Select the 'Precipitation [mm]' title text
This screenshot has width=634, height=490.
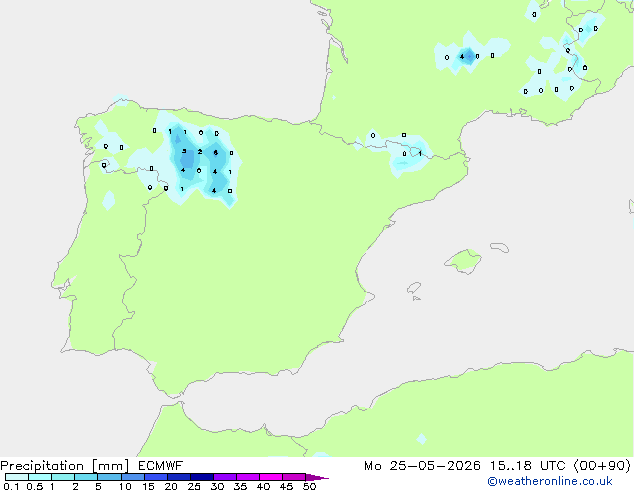pos(65,466)
